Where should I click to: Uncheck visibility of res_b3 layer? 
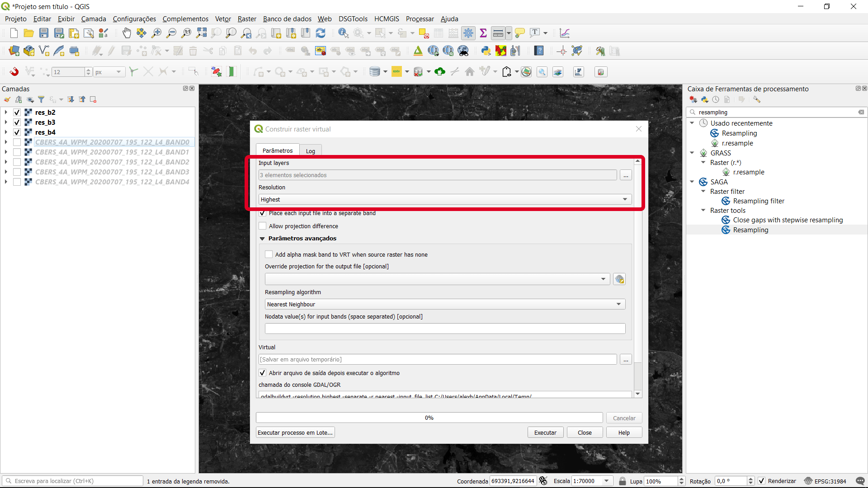(x=17, y=122)
